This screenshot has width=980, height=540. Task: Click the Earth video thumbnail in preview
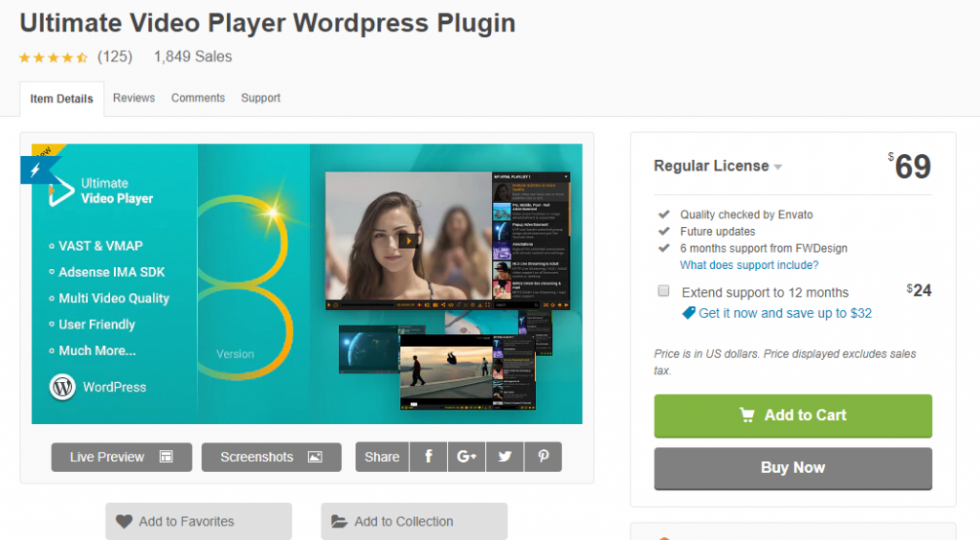(368, 349)
